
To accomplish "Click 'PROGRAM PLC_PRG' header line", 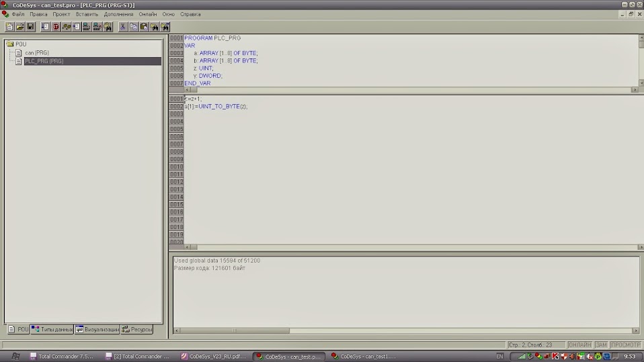I will (212, 38).
